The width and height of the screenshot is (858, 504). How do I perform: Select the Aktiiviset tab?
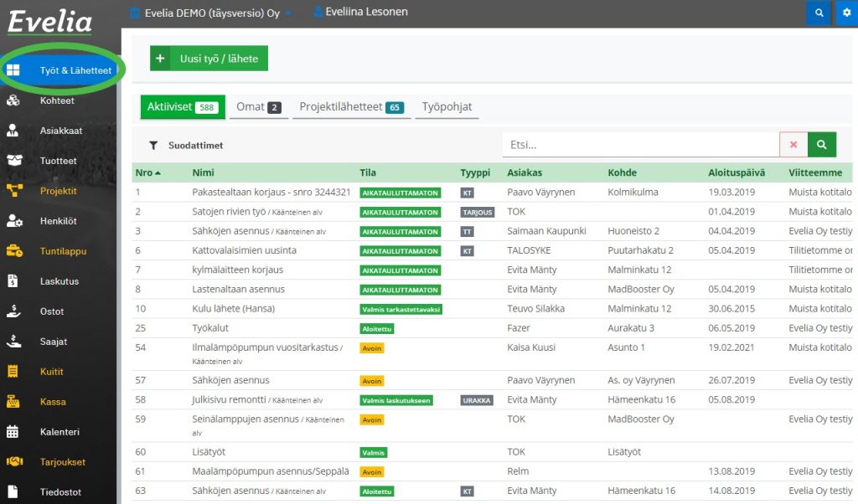point(183,107)
